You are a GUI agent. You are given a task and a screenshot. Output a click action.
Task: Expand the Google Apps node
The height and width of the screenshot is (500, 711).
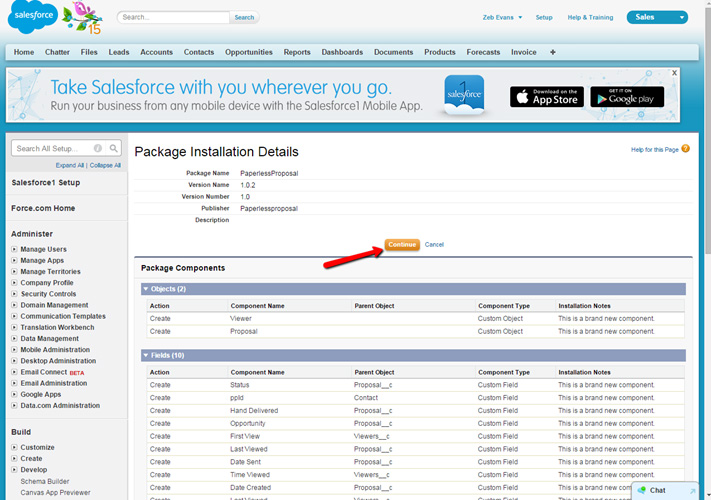click(14, 394)
